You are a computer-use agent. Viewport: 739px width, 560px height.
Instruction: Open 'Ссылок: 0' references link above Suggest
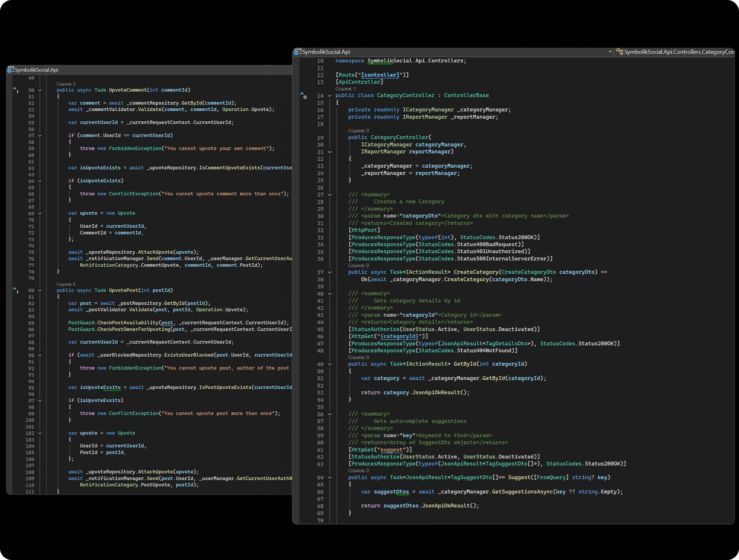coord(358,471)
